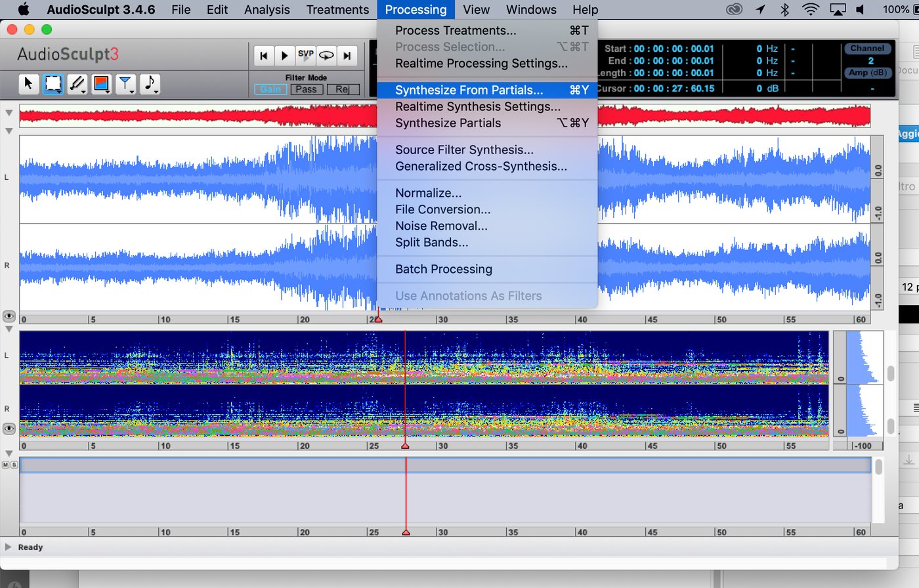Choose the pencil drawing tool

(76, 83)
